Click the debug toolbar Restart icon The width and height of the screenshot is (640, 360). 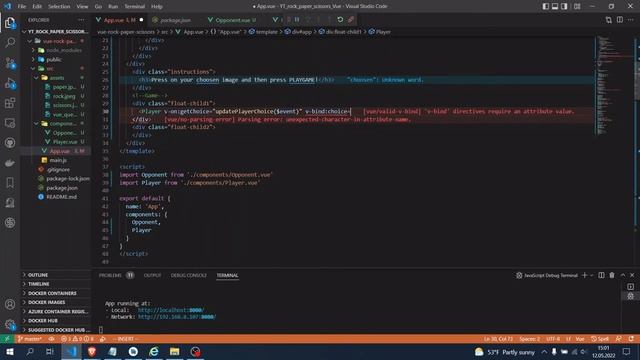340,20
